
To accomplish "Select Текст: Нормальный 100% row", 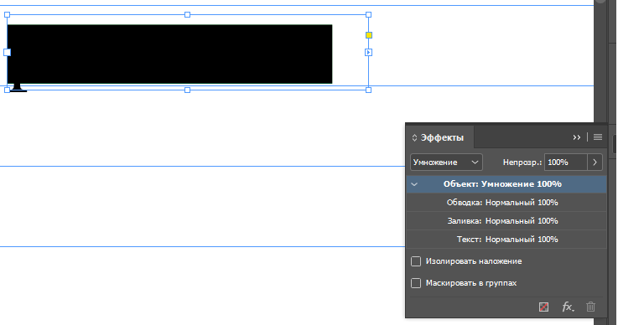I will 506,240.
